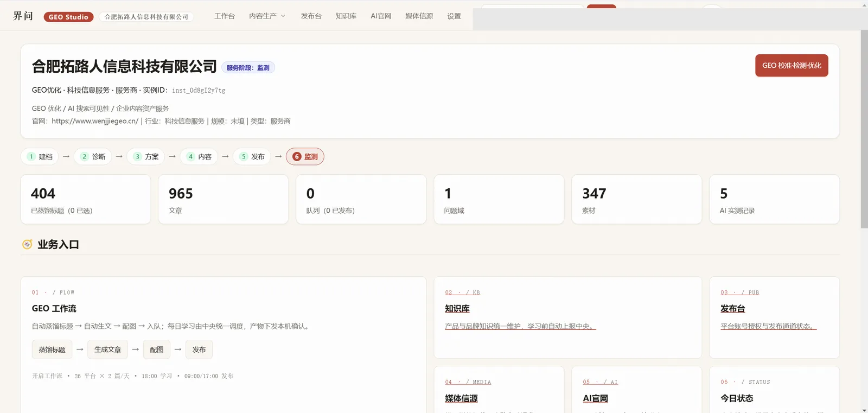Click the vertical page scrollbar thumb

click(x=864, y=129)
